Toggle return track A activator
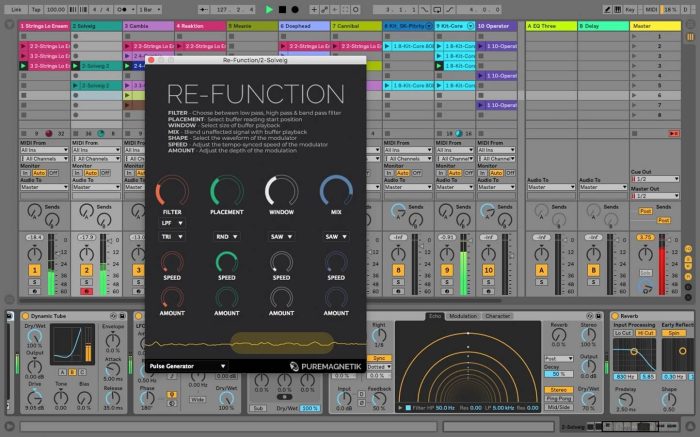Image resolution: width=700 pixels, height=437 pixels. pos(541,270)
